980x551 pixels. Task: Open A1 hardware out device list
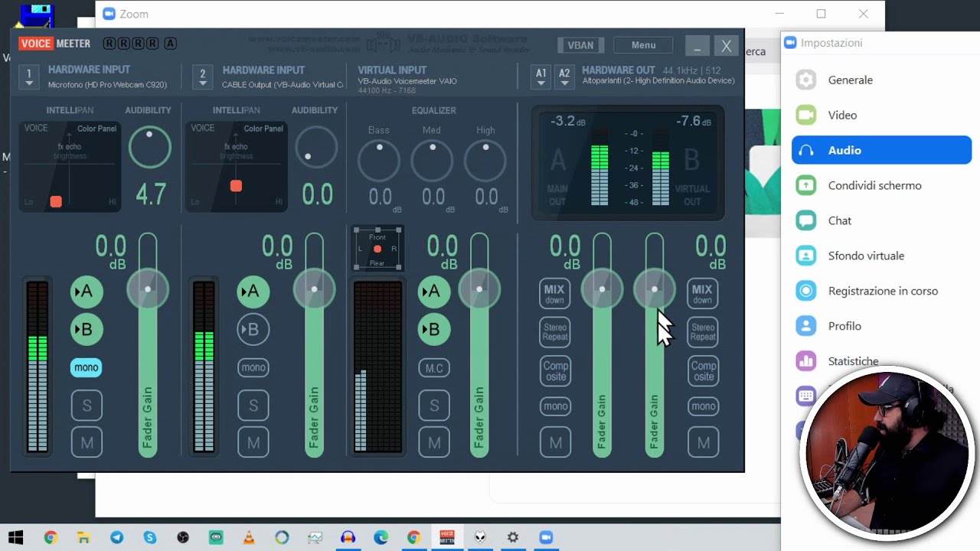pos(541,77)
